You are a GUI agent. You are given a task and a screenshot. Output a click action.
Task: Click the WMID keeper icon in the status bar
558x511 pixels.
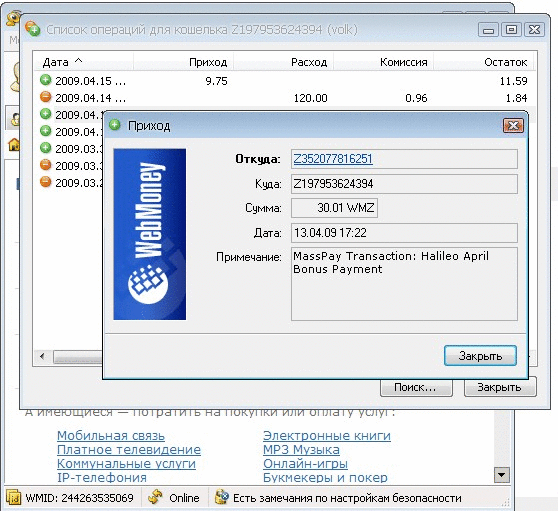click(14, 498)
